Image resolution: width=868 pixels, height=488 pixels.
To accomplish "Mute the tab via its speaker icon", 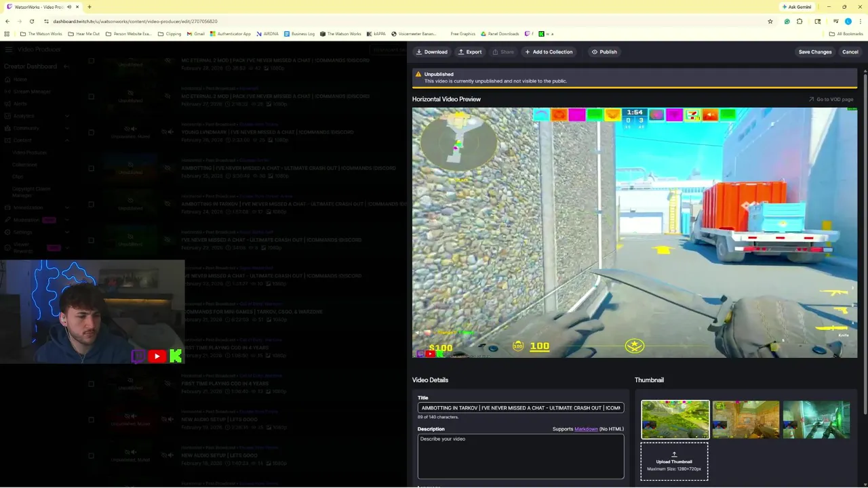I will point(70,7).
